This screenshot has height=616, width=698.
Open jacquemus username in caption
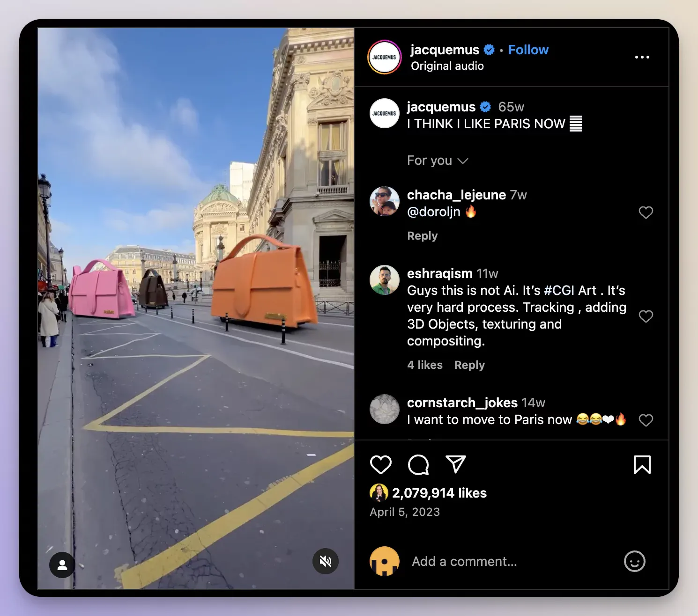[x=441, y=107]
